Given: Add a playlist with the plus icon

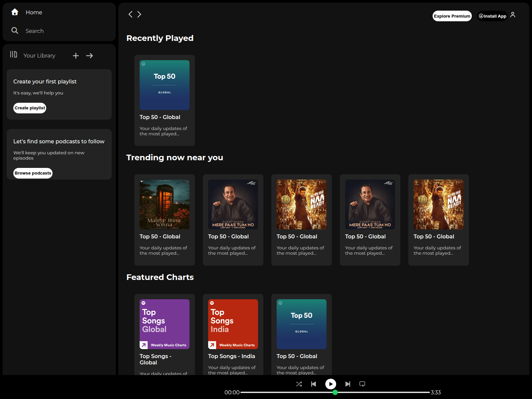Looking at the screenshot, I should pos(76,56).
